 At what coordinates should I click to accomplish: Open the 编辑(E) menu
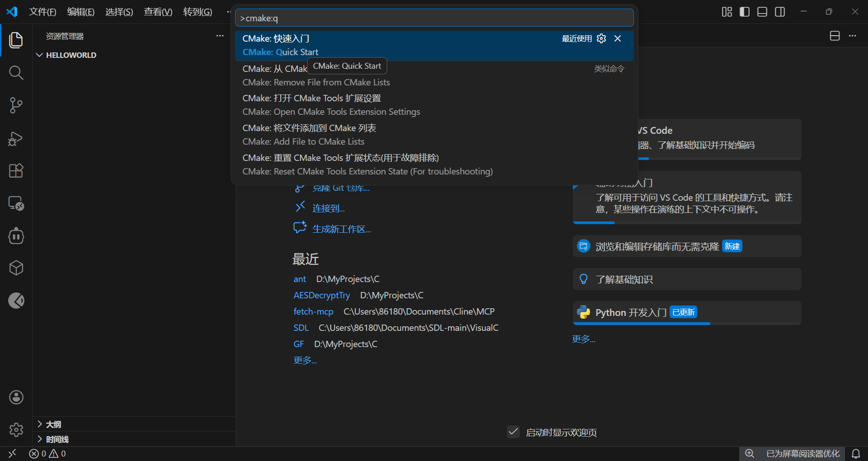81,12
